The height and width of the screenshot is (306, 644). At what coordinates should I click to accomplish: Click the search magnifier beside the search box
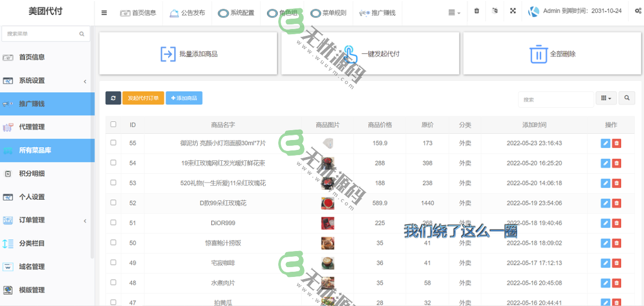click(x=626, y=98)
